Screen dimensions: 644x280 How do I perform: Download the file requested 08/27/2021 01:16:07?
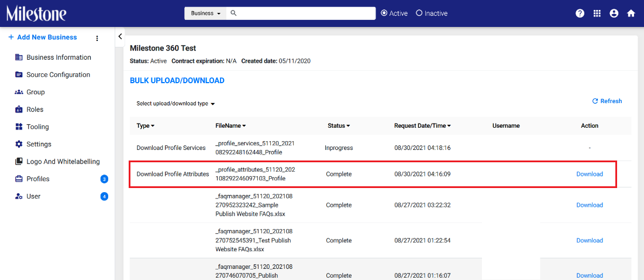coord(590,275)
